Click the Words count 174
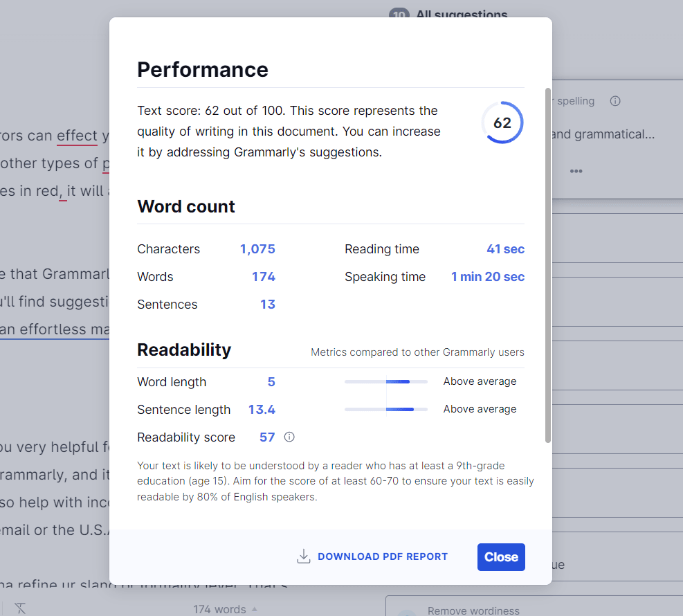The width and height of the screenshot is (683, 616). click(264, 277)
